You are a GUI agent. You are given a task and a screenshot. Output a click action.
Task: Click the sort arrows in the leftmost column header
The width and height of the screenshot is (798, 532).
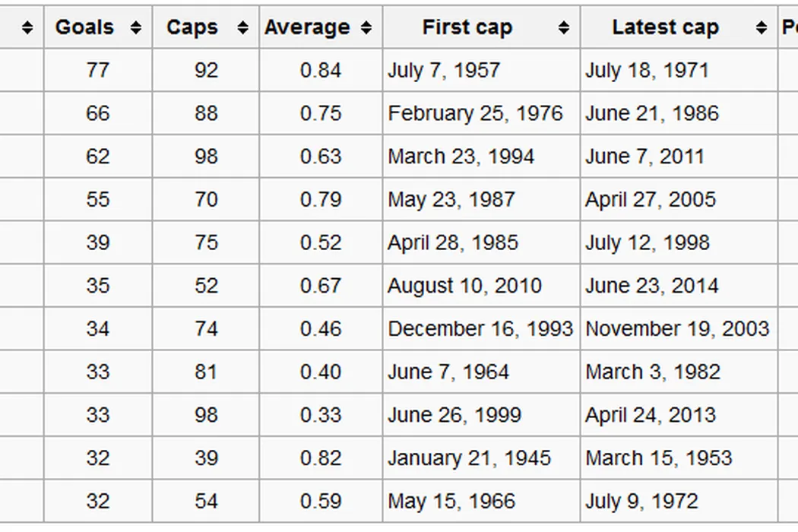click(x=28, y=28)
